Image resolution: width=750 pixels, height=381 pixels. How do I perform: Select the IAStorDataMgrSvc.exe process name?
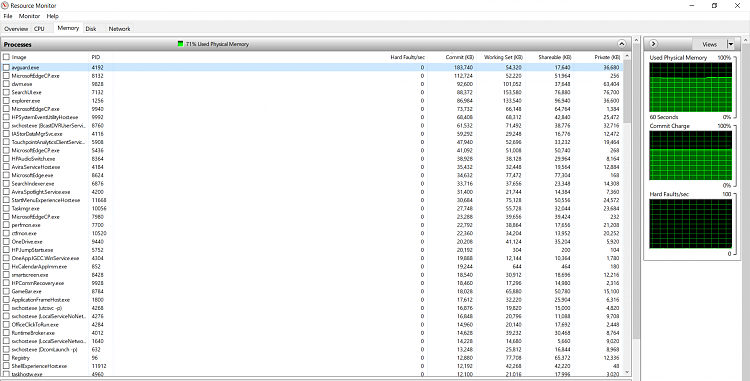point(37,134)
